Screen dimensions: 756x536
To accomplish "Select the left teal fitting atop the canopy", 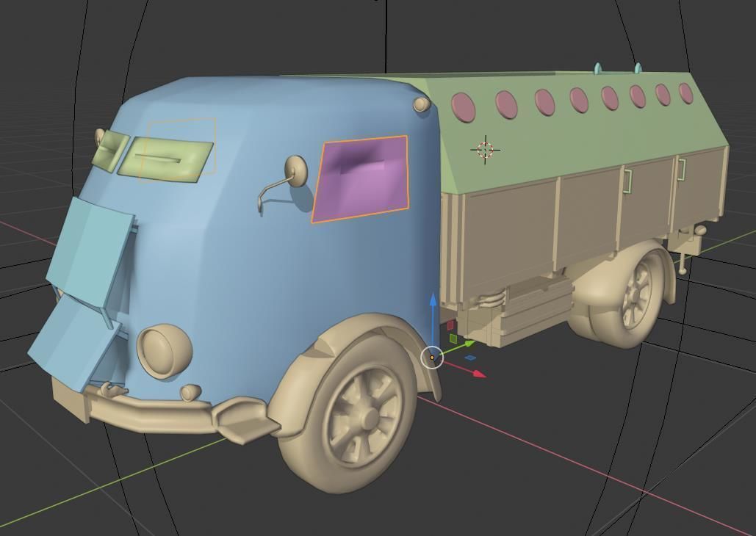I will (x=598, y=68).
